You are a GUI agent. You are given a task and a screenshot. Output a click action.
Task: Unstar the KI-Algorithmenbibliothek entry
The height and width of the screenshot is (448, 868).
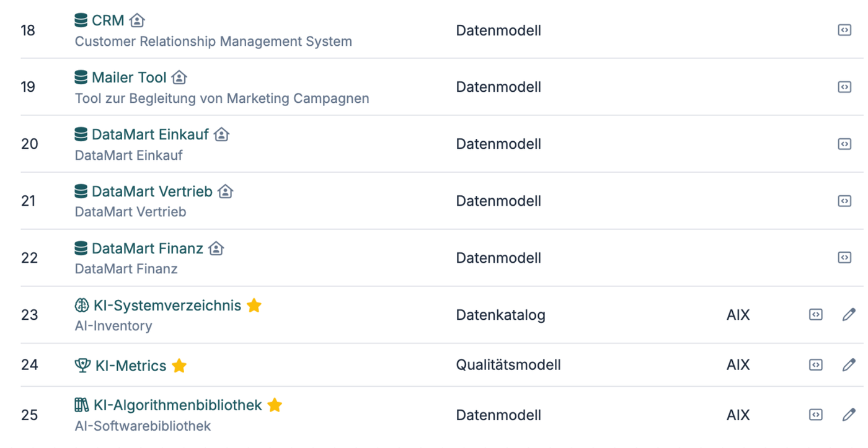[275, 405]
